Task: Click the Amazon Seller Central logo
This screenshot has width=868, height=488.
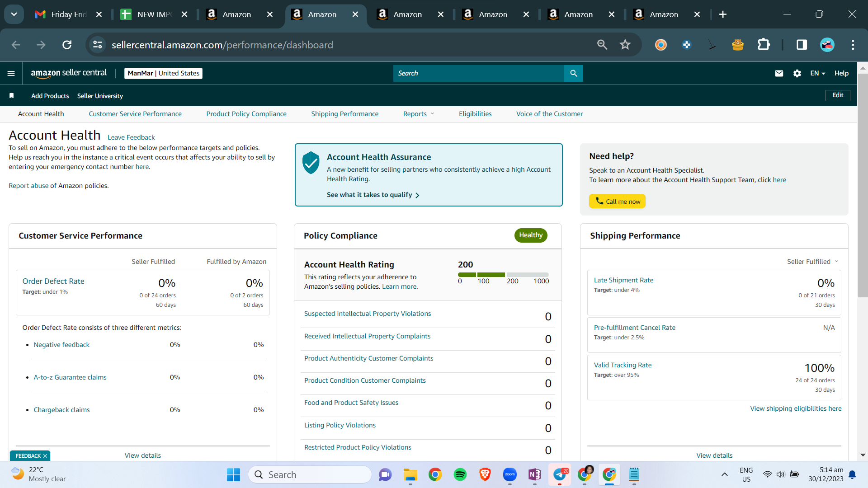Action: tap(69, 73)
